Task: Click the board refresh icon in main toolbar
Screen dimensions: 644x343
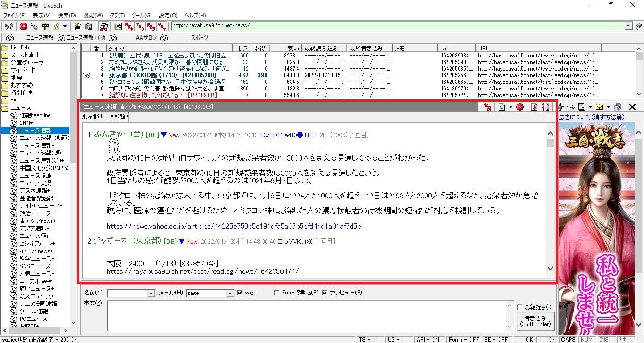Action: pos(56,26)
